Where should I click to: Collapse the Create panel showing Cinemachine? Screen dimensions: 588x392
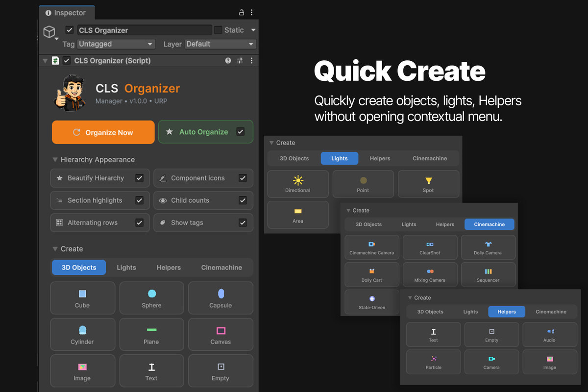[x=348, y=210]
